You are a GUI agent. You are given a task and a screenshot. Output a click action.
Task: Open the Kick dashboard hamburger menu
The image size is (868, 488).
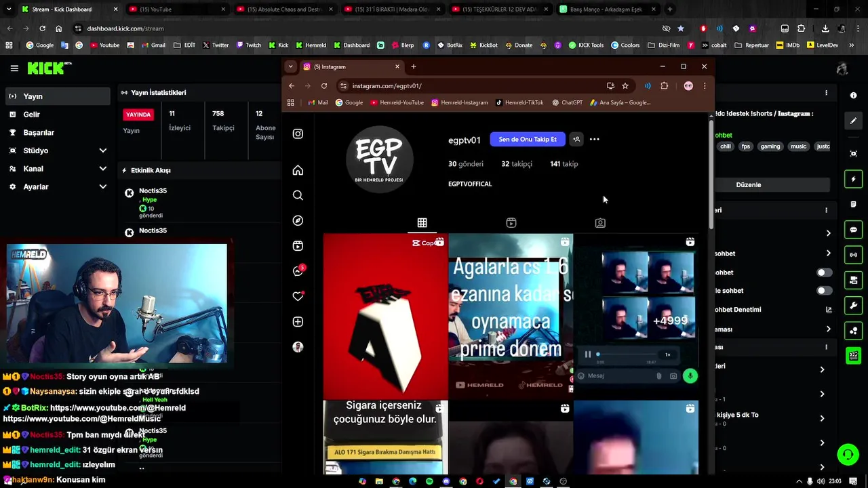[14, 68]
